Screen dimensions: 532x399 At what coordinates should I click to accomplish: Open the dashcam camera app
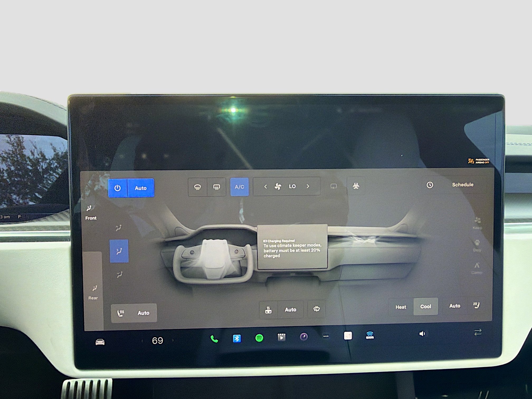coord(304,337)
